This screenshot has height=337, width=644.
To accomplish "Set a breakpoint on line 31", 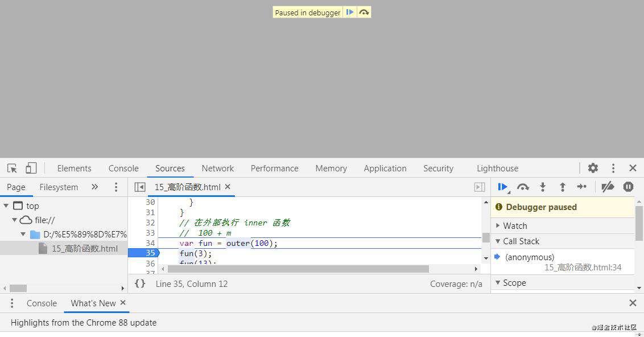I will pos(150,212).
